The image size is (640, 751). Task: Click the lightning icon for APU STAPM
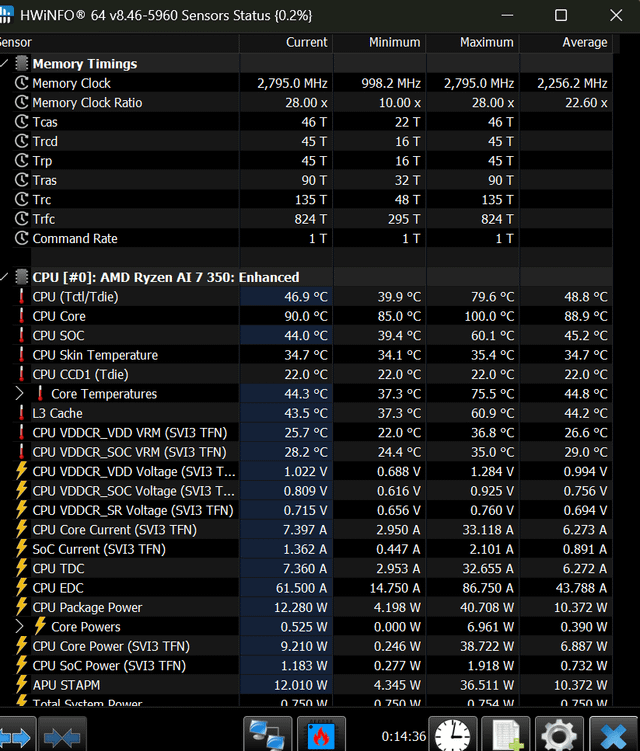click(21, 685)
